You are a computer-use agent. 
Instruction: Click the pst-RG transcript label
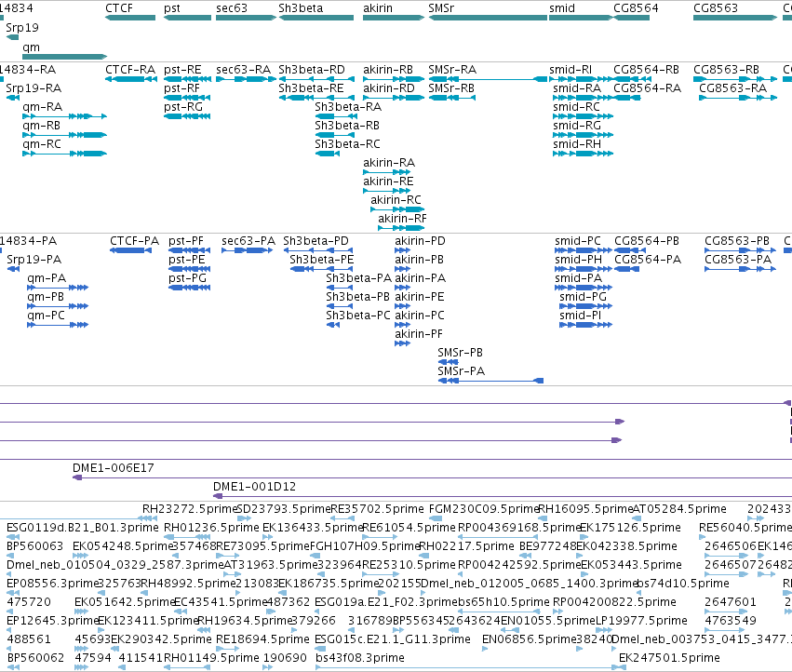183,107
